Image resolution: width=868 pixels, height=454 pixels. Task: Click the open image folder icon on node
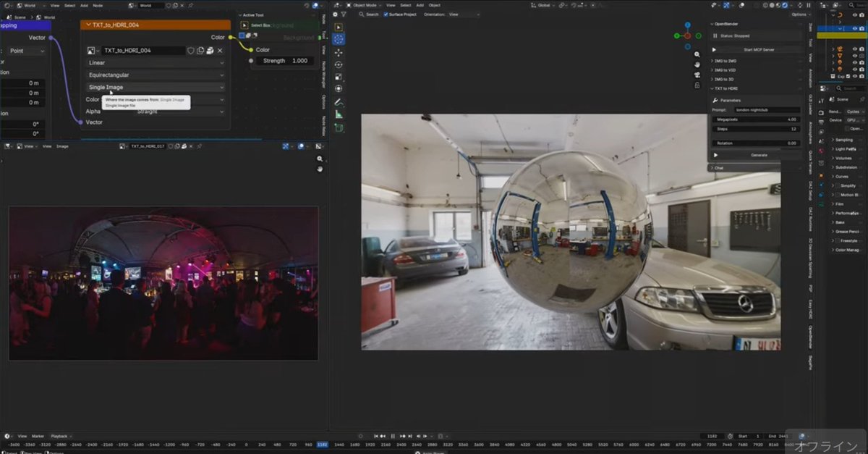pyautogui.click(x=210, y=51)
